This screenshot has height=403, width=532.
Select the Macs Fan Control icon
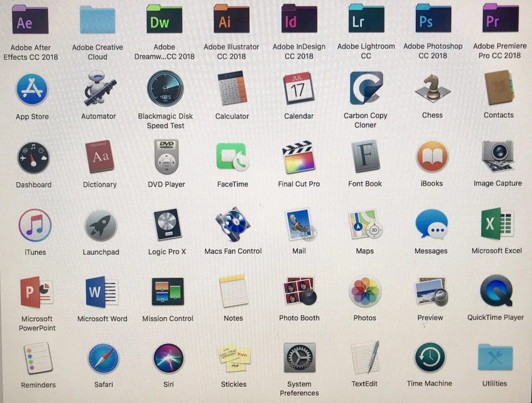click(233, 224)
